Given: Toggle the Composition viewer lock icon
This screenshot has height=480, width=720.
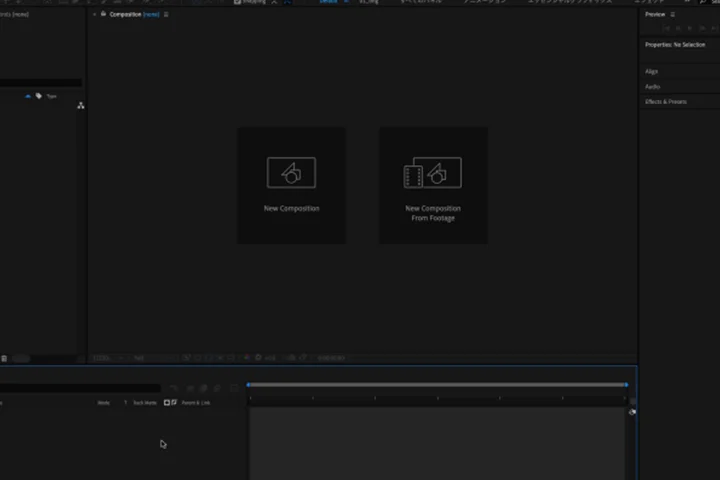Looking at the screenshot, I should click(x=103, y=14).
